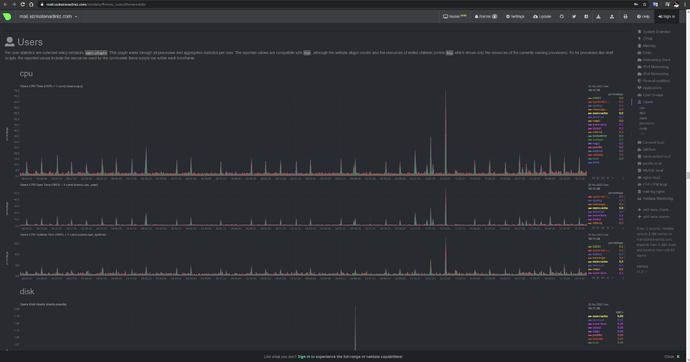Open IPv4 Networking in sidebar
This screenshot has height=362, width=690.
653,67
